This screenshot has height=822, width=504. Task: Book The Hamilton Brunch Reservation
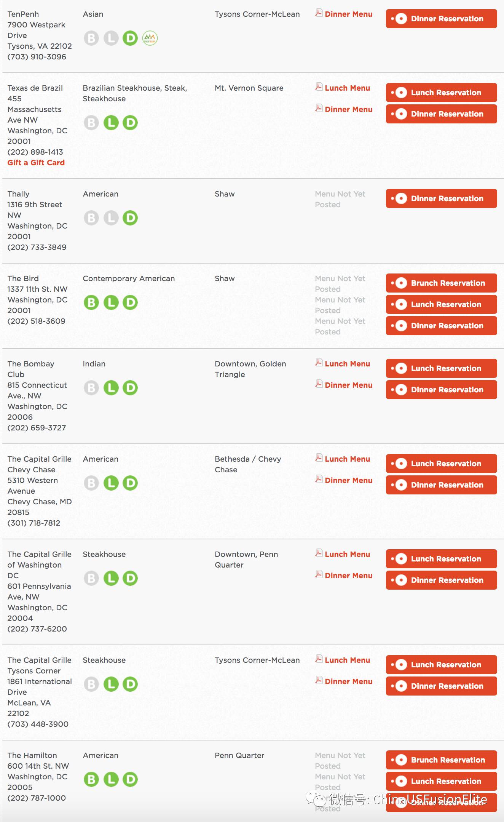pyautogui.click(x=442, y=760)
